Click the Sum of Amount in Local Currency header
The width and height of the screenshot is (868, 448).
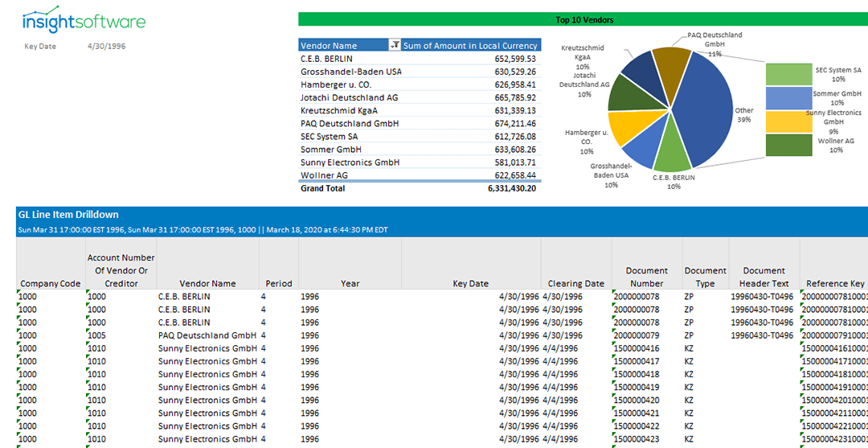tap(470, 45)
